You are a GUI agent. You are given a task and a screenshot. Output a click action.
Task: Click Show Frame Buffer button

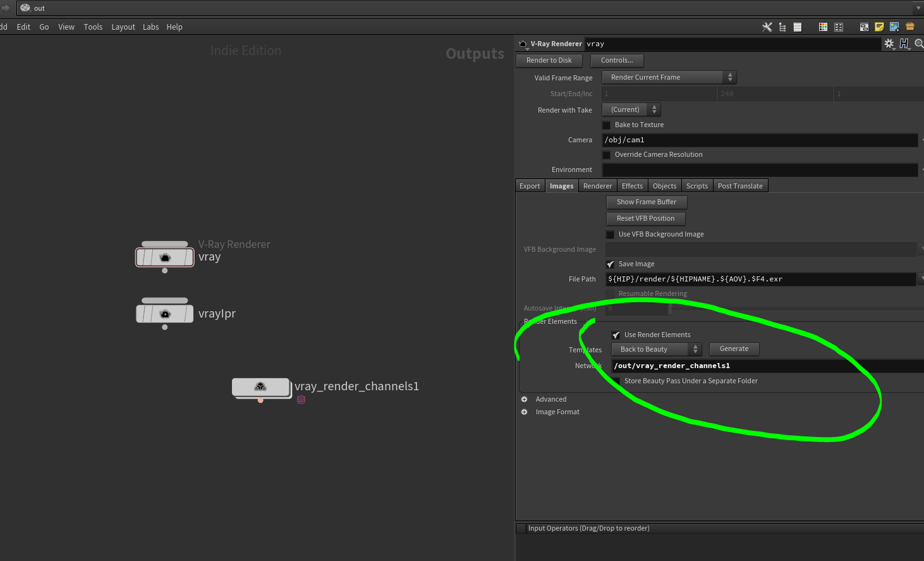click(647, 202)
